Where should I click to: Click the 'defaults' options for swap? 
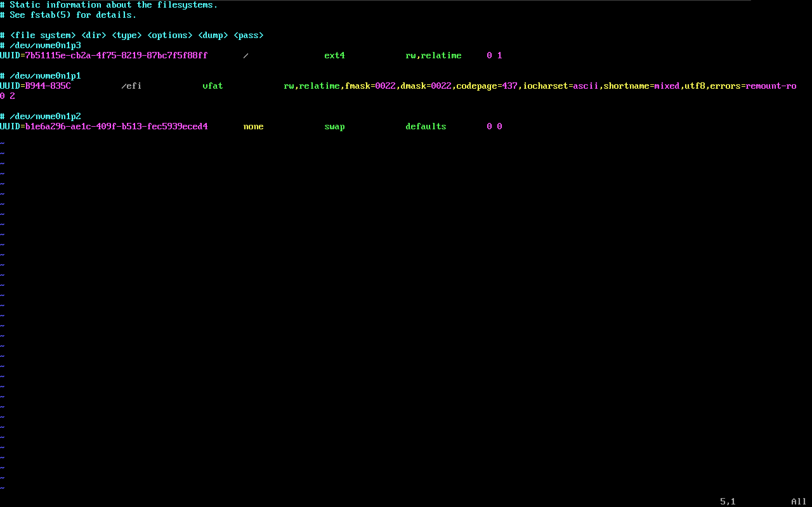click(x=425, y=127)
